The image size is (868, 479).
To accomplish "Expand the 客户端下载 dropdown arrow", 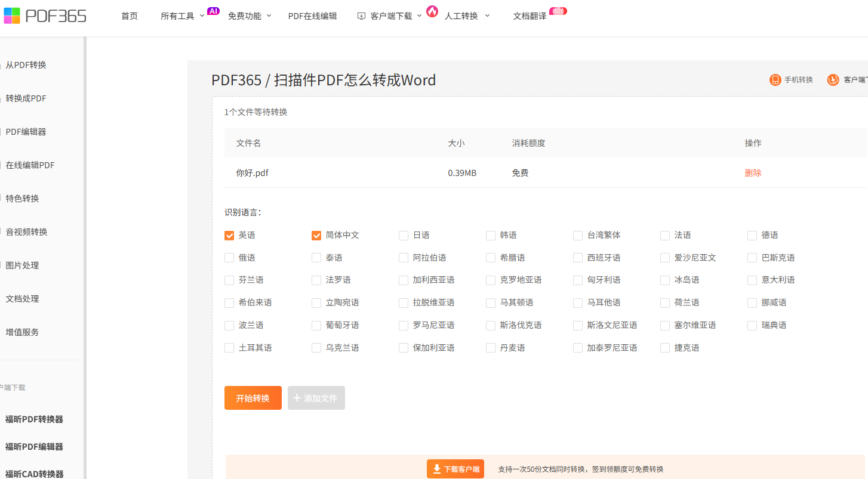I will point(419,16).
